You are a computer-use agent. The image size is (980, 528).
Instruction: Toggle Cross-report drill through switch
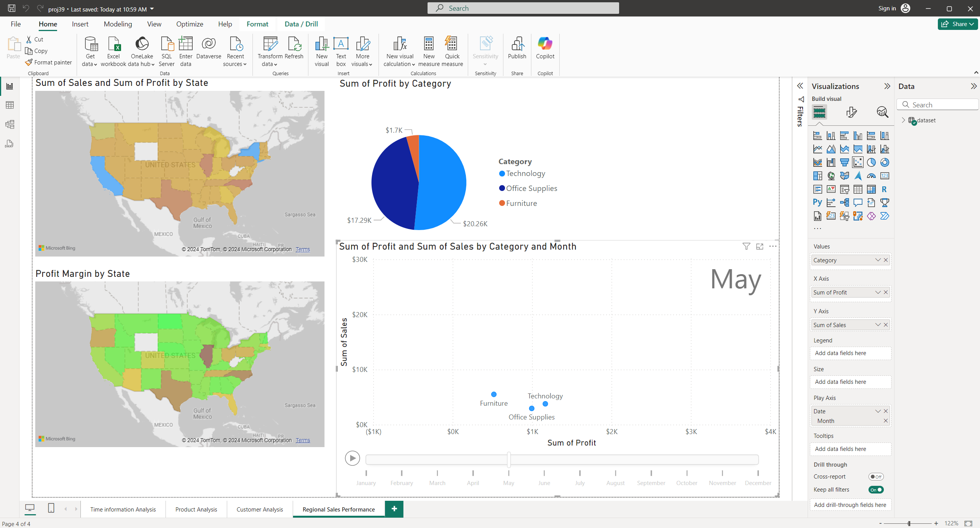pos(876,477)
